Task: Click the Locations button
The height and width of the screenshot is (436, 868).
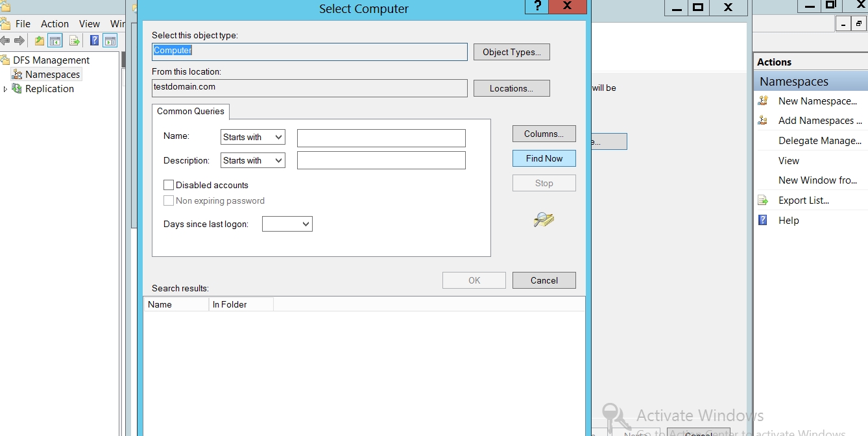Action: (511, 88)
